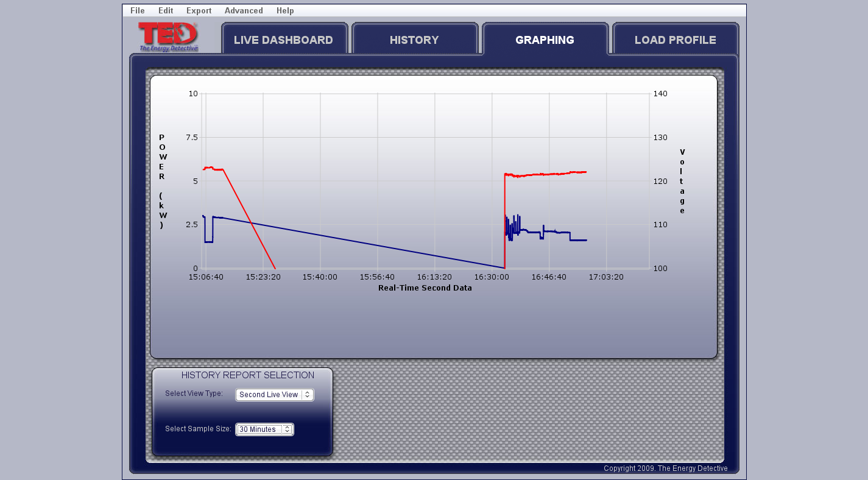868x480 pixels.
Task: Open the Help menu
Action: (x=285, y=10)
